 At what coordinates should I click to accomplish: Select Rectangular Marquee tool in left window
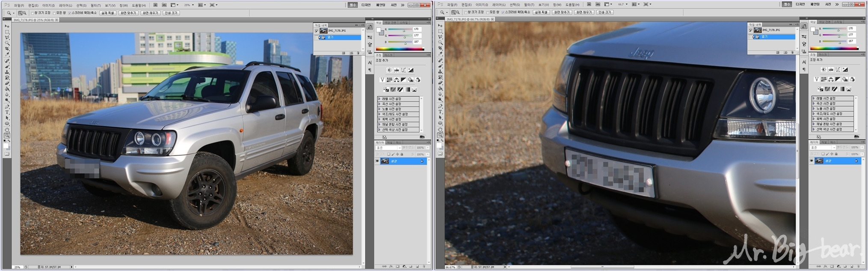pyautogui.click(x=7, y=31)
